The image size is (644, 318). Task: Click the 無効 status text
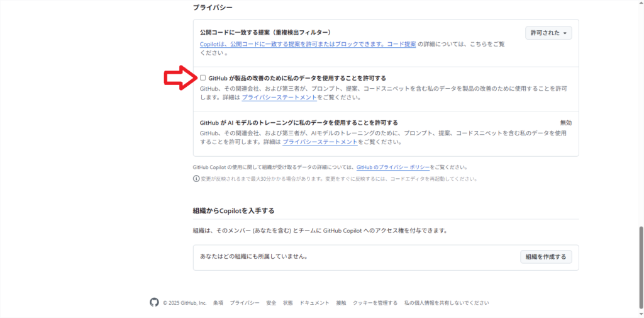566,123
